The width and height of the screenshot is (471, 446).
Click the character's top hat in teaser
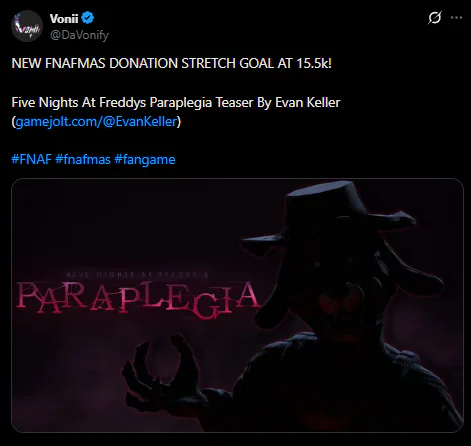click(x=328, y=211)
